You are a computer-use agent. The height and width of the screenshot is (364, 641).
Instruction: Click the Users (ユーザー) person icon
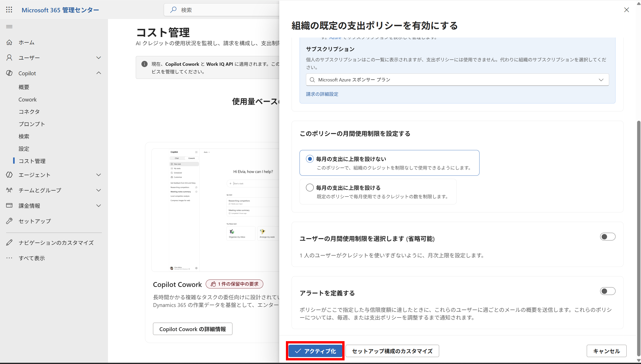(9, 58)
